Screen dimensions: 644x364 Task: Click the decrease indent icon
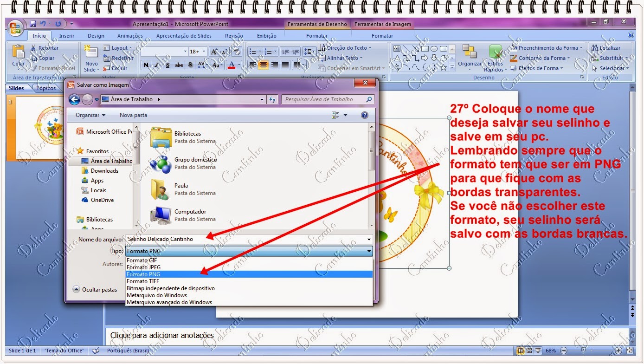click(285, 52)
